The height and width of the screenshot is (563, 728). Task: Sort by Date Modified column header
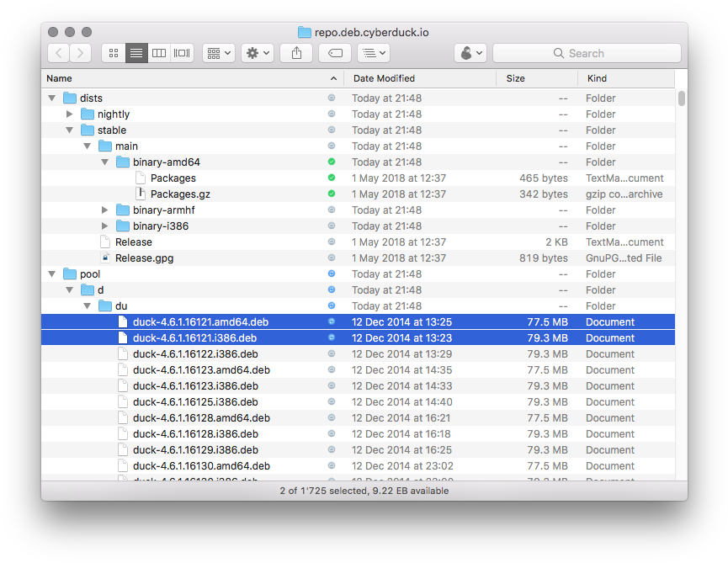click(420, 78)
